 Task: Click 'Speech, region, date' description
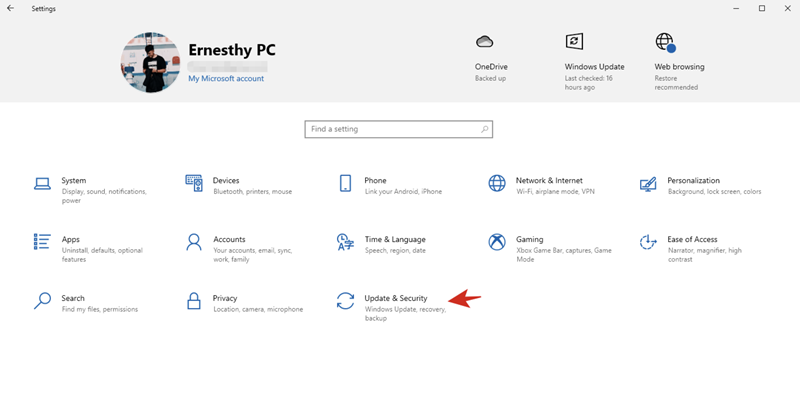395,251
